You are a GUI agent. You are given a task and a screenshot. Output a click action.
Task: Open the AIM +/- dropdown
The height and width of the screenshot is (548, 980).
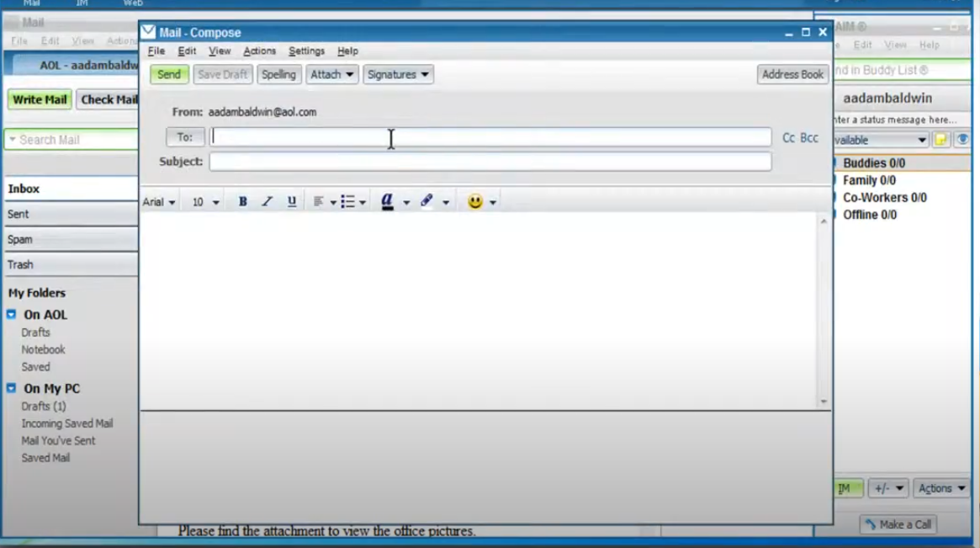(888, 488)
